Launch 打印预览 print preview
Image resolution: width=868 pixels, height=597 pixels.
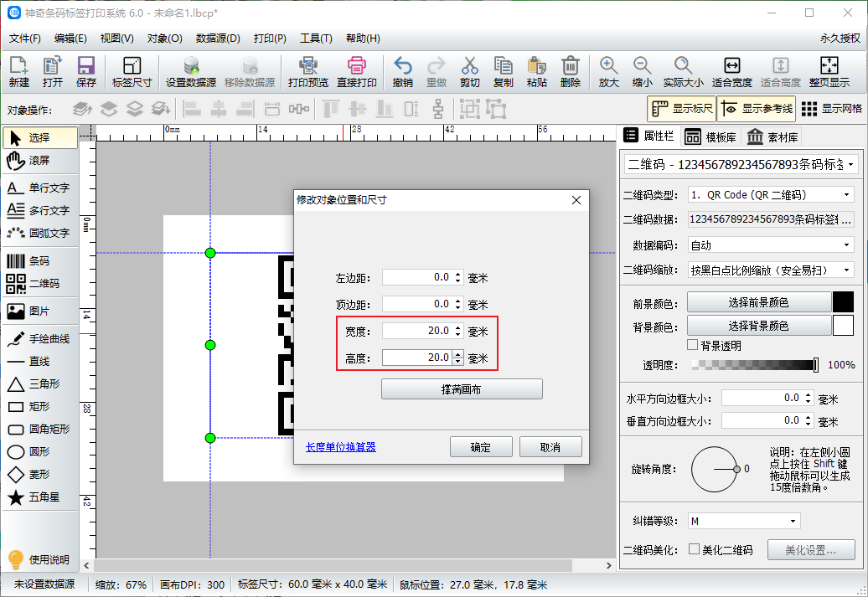pos(307,72)
